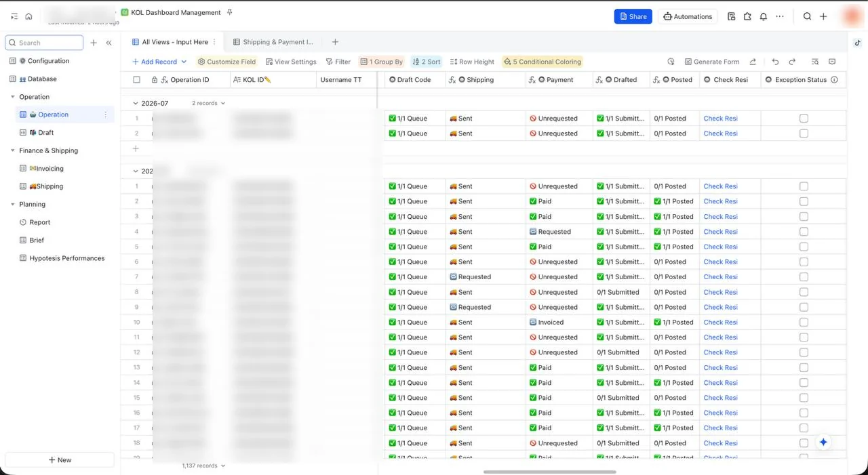The height and width of the screenshot is (475, 868).
Task: Undo the last action
Action: coord(775,62)
